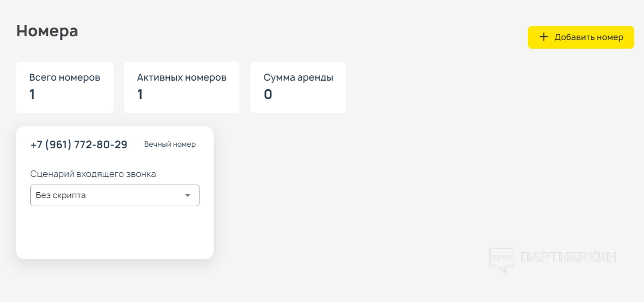Click the (961) area code
Screen dimensions: 644x302
click(x=59, y=145)
